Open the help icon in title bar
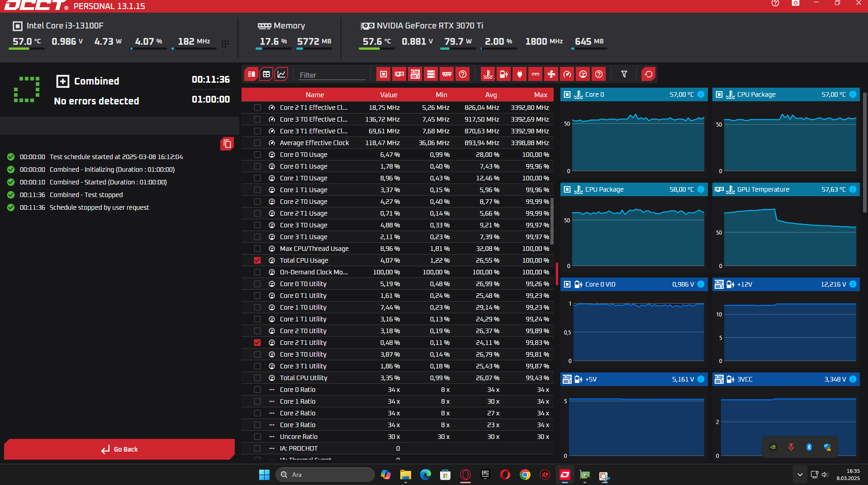The height and width of the screenshot is (485, 868). pyautogui.click(x=775, y=4)
